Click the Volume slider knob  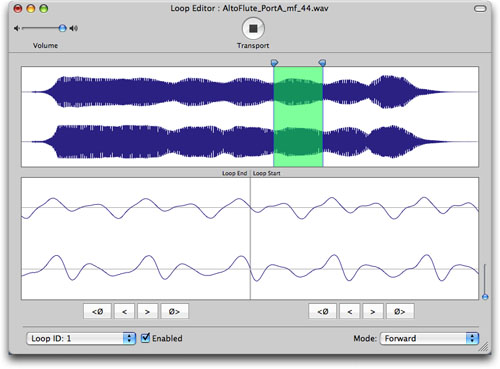pos(62,28)
